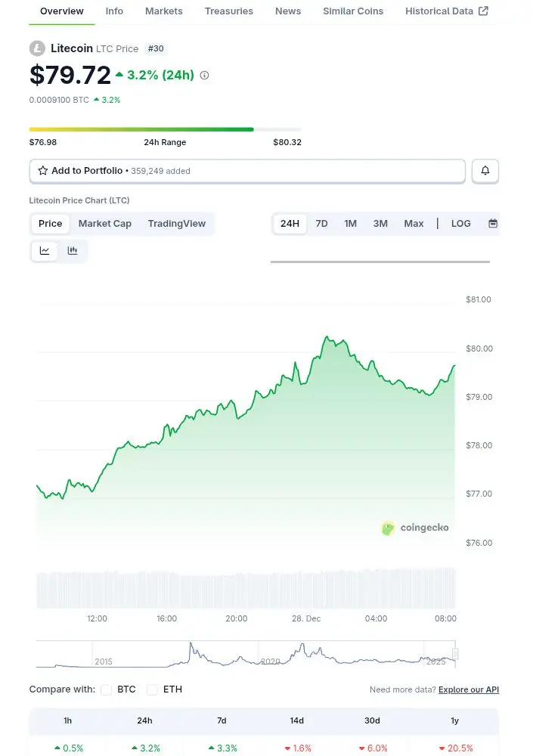The height and width of the screenshot is (756, 533).
Task: Click the star icon in Add to Portfolio
Action: tap(43, 171)
